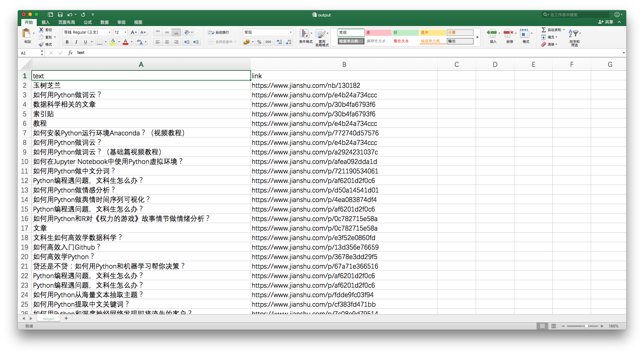Apply the Good (好) cell style

405,33
